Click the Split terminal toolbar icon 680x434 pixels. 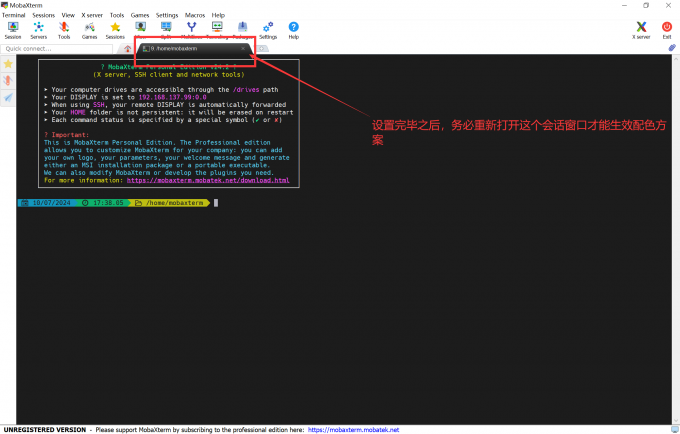point(166,29)
